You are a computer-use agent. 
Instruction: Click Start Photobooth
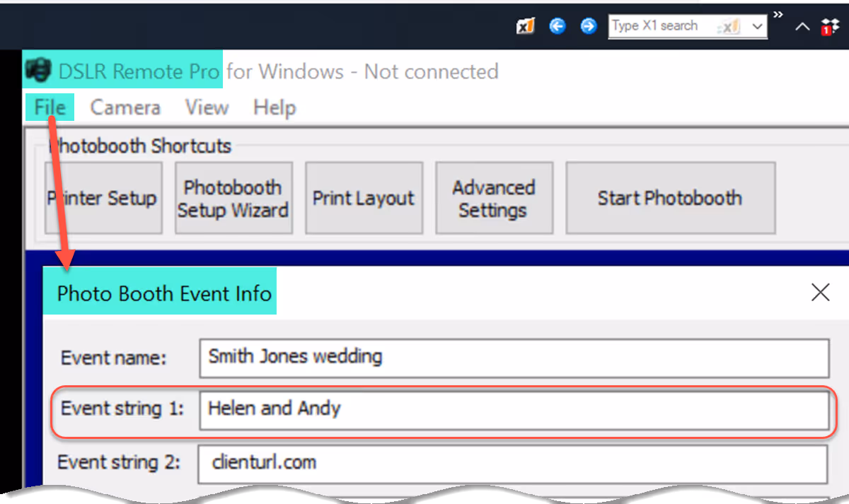[x=670, y=198]
